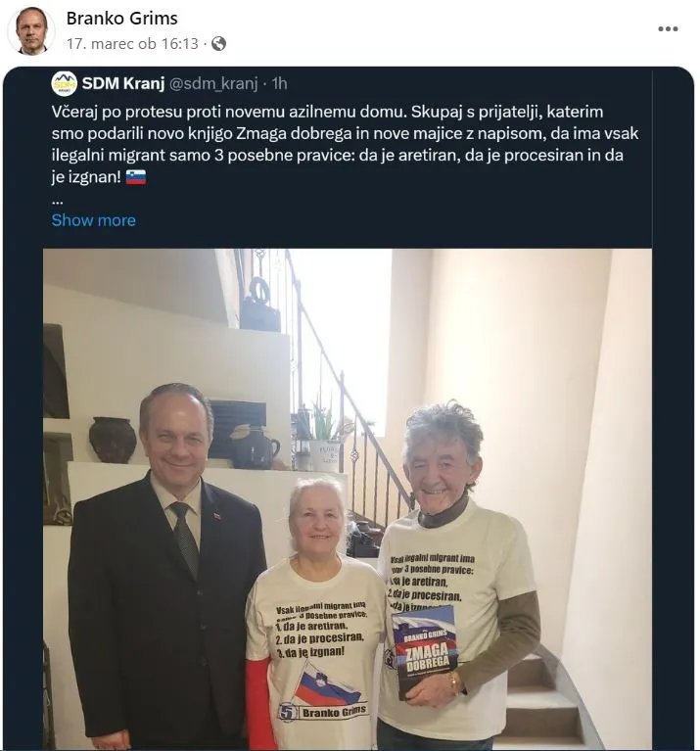Click the woman's white printed t-shirt

317,651
